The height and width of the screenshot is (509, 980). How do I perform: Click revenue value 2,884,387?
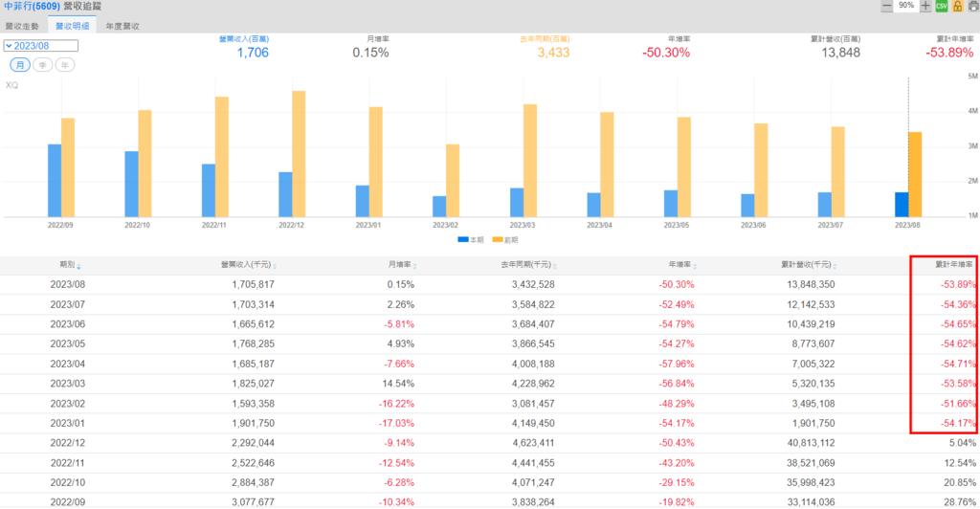pyautogui.click(x=253, y=483)
